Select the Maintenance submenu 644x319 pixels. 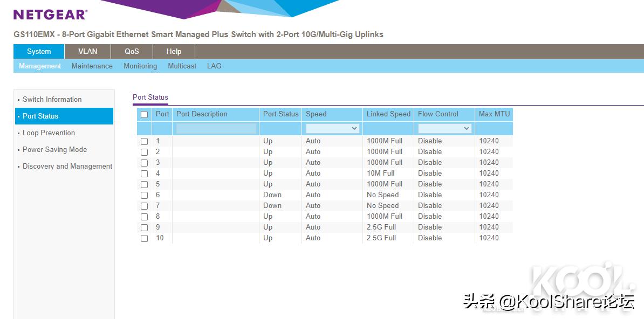point(92,66)
